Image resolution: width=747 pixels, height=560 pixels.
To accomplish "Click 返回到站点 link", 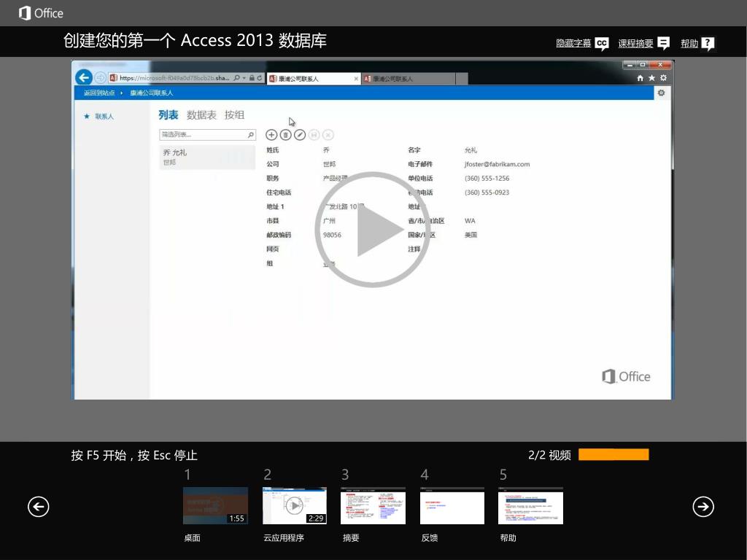I will click(x=99, y=93).
